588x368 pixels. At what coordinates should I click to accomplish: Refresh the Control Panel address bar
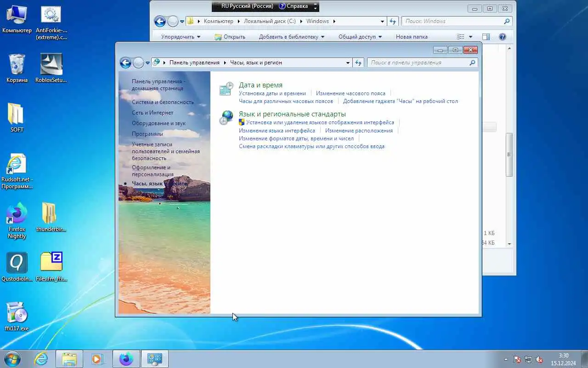click(358, 63)
